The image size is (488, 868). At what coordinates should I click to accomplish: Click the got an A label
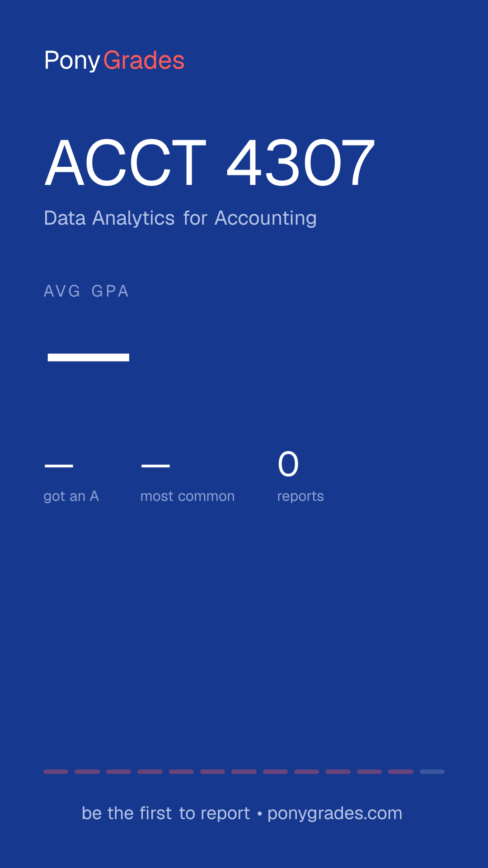(x=71, y=496)
